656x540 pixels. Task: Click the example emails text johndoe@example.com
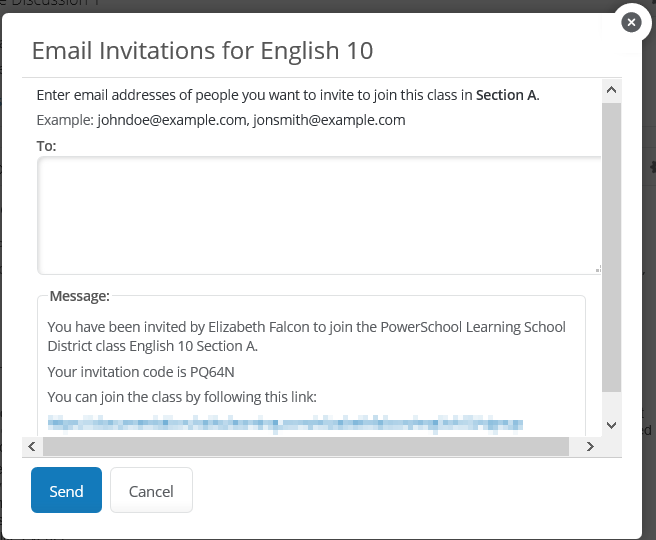[x=172, y=120]
